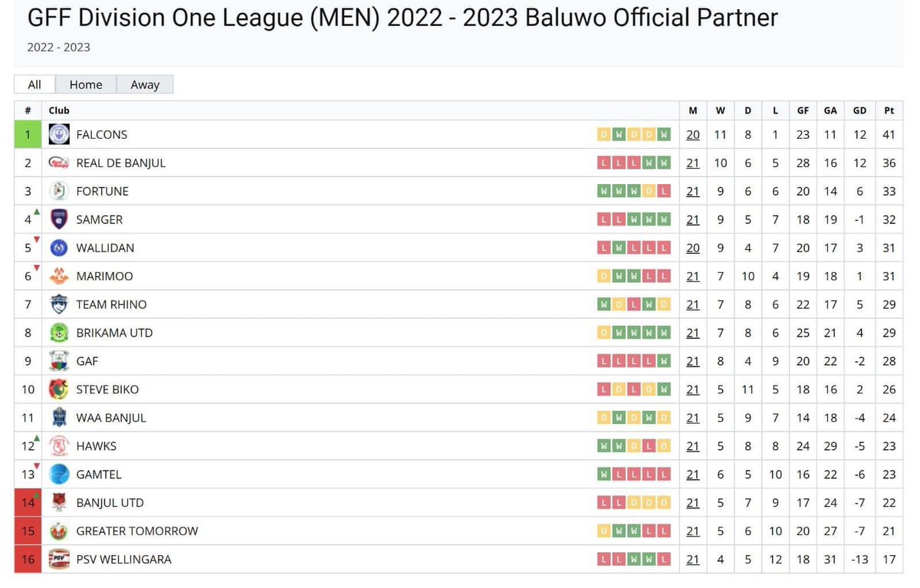
Task: Select the All tab
Action: [x=34, y=84]
